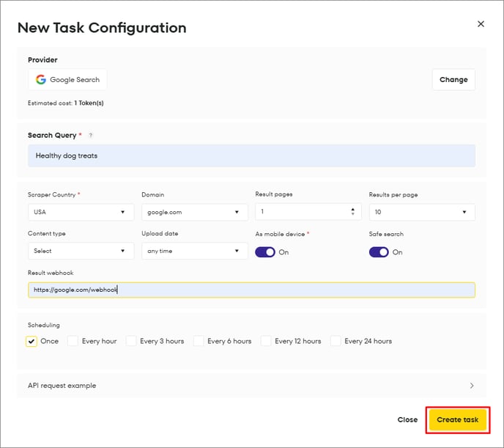This screenshot has width=504, height=448.
Task: Click the Result webhook URL field
Action: (251, 290)
